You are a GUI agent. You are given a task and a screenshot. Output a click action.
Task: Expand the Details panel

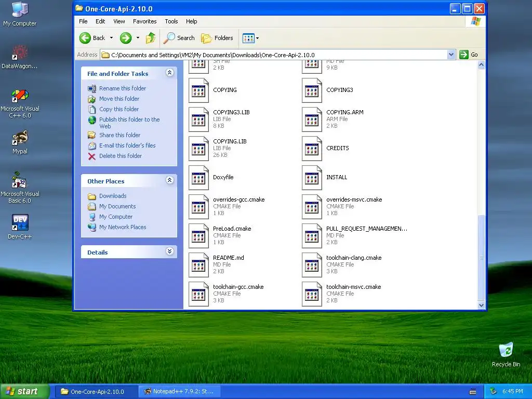click(170, 251)
